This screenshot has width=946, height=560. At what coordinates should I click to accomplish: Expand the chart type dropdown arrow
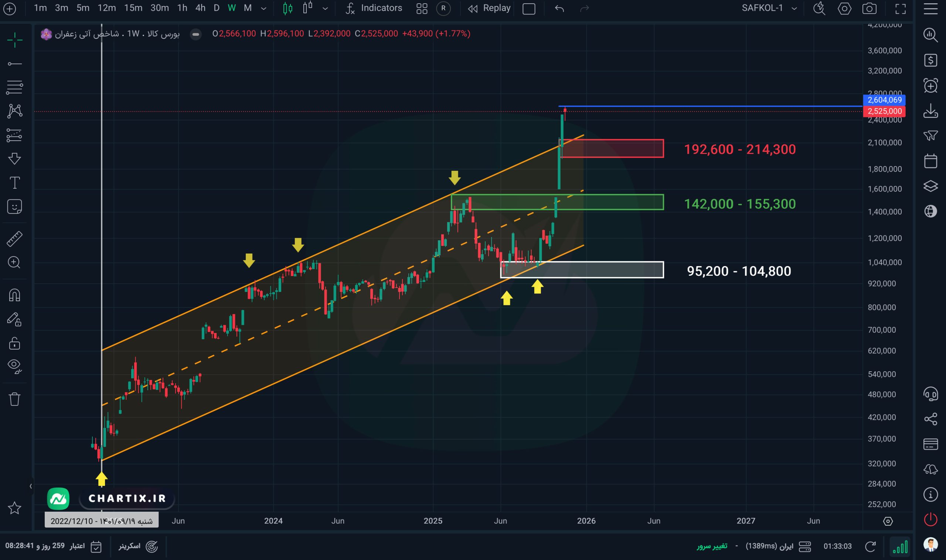pos(325,8)
